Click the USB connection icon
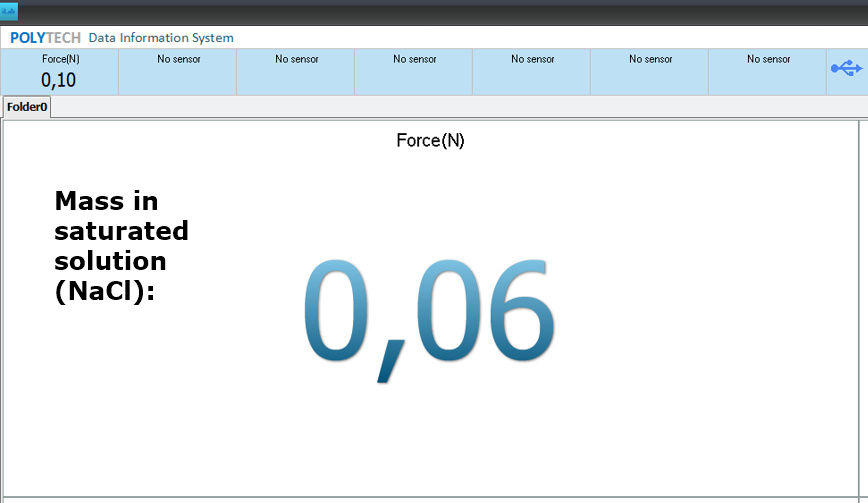Screen dimensions: 868x503 coord(845,68)
